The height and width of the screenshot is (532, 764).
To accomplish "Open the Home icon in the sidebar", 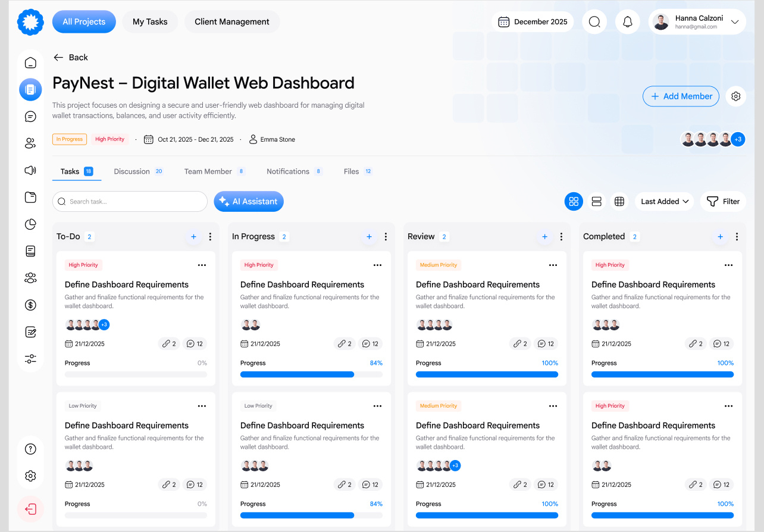I will click(x=30, y=62).
